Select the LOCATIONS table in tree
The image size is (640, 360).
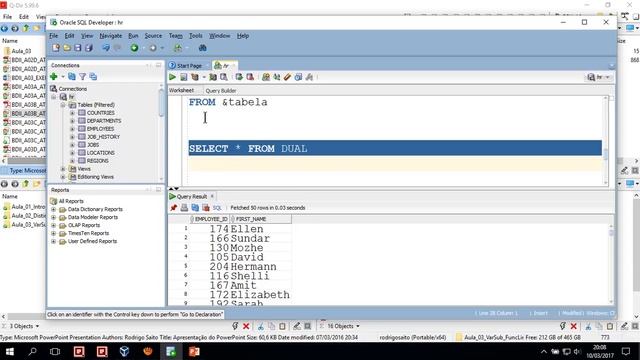100,153
